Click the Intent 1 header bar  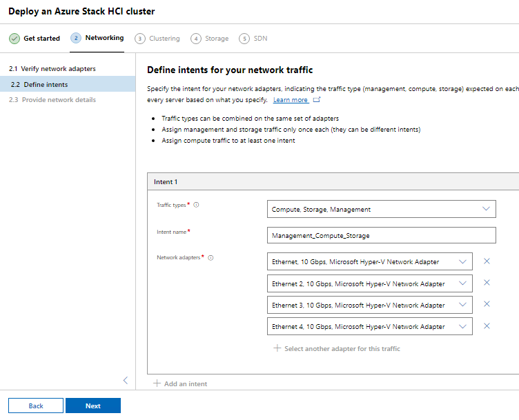(x=333, y=181)
